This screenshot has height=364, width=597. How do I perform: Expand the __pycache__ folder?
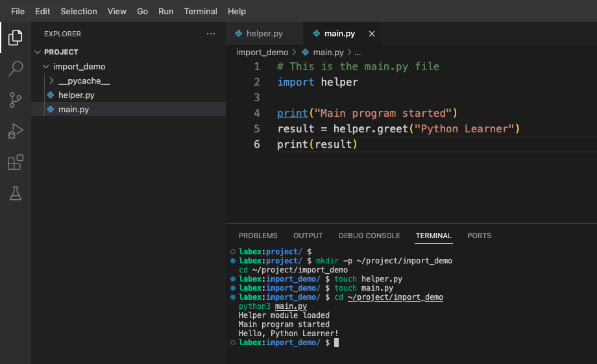(x=84, y=81)
